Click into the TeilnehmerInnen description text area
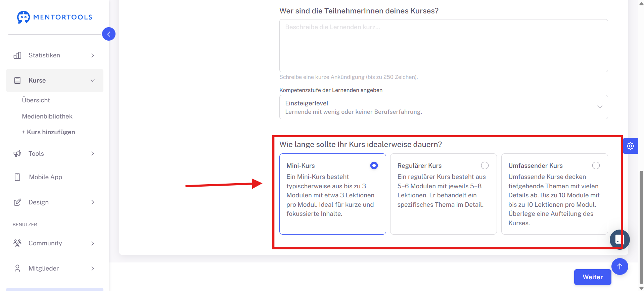Image resolution: width=644 pixels, height=291 pixels. [444, 46]
